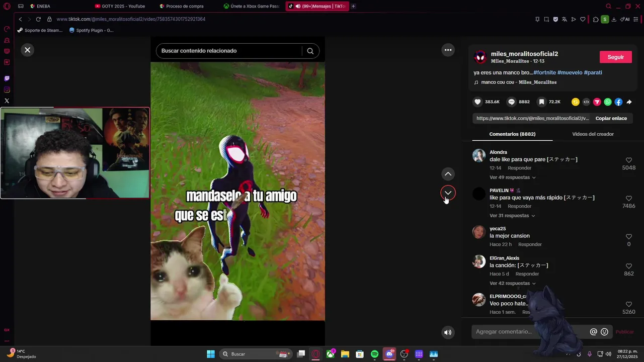The width and height of the screenshot is (644, 362).
Task: Open Windows Start menu
Action: (211, 354)
